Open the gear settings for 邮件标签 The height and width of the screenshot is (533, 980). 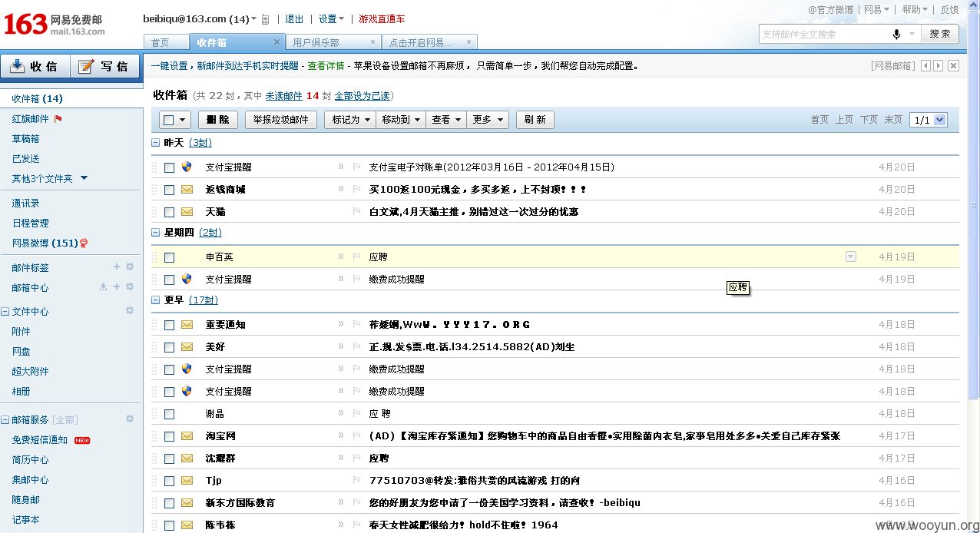coord(130,266)
